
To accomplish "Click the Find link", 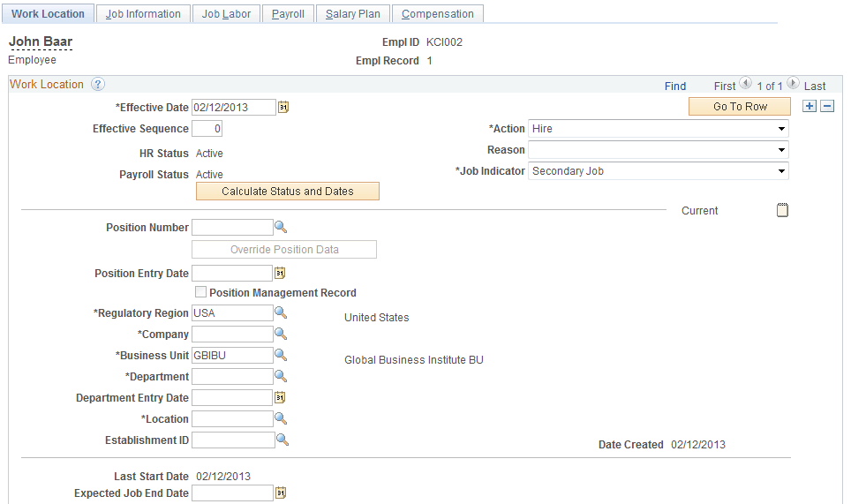I will coord(675,86).
